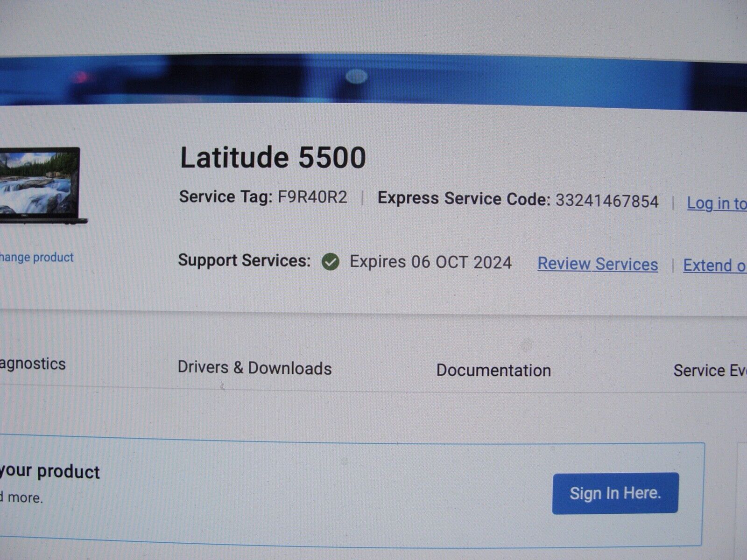Click Express Service Code 33241467854
The width and height of the screenshot is (747, 560).
coord(607,201)
